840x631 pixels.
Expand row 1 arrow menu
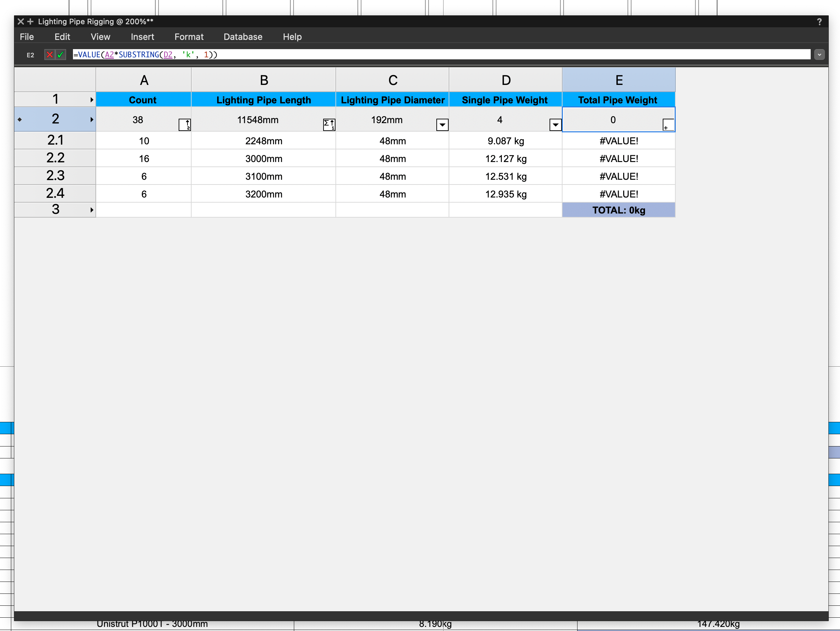click(x=91, y=100)
